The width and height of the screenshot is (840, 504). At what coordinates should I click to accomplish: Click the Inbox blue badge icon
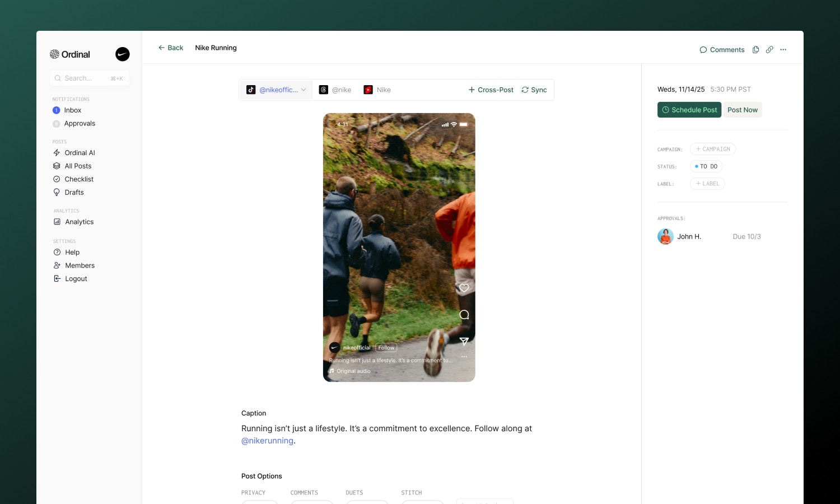56,110
